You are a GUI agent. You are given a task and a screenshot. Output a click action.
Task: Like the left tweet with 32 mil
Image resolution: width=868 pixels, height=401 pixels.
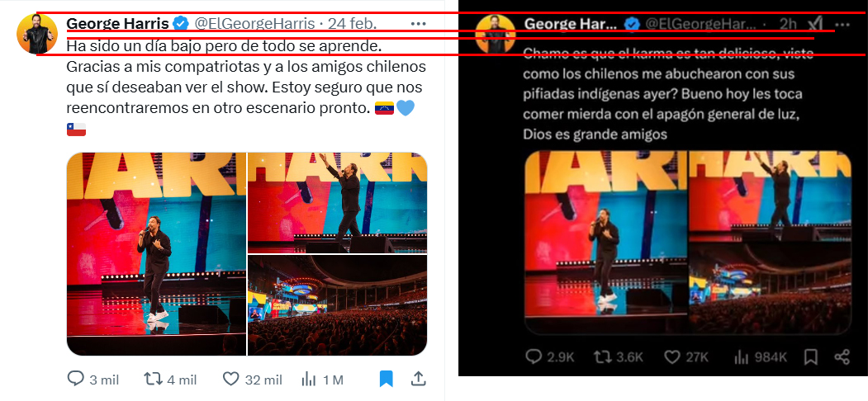(x=230, y=379)
